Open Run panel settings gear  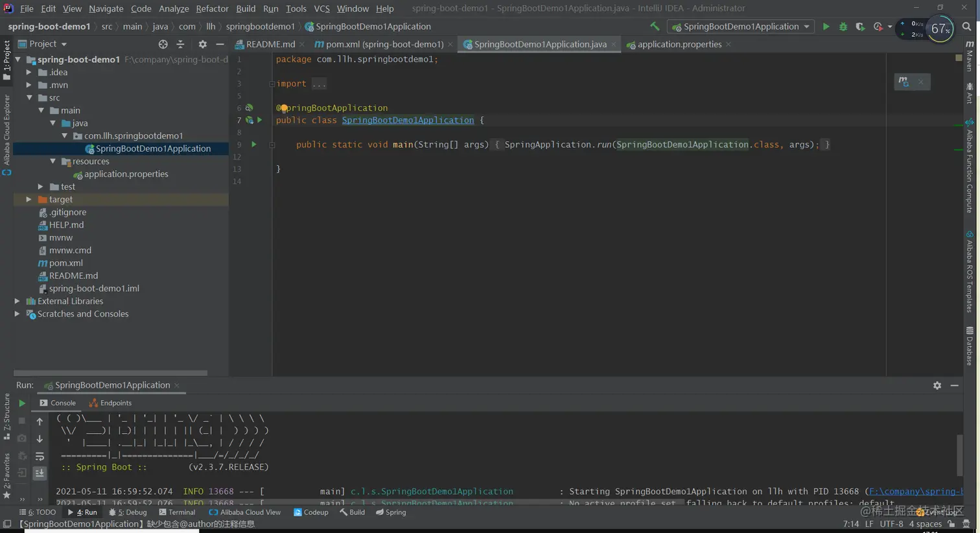click(x=937, y=385)
